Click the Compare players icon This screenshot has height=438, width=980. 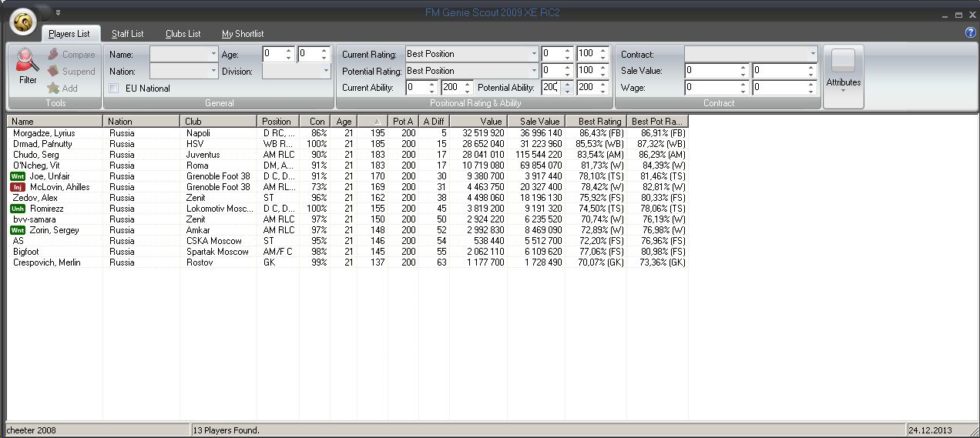pyautogui.click(x=53, y=55)
